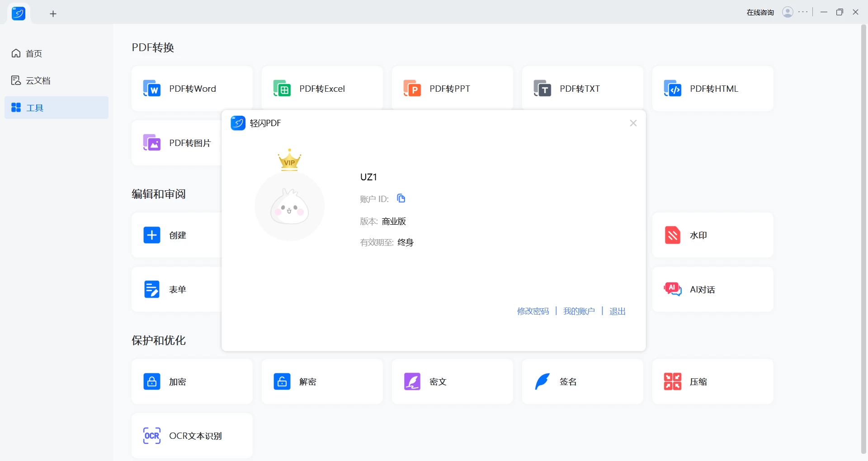Minimize the application window
This screenshot has height=461, width=868.
824,12
